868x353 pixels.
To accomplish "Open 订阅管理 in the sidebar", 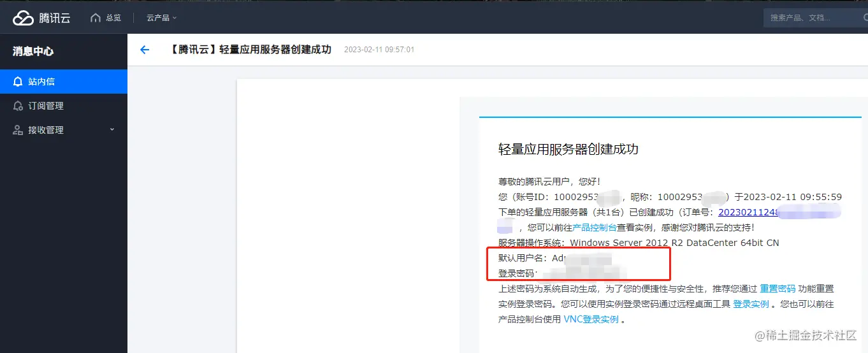I will [64, 106].
